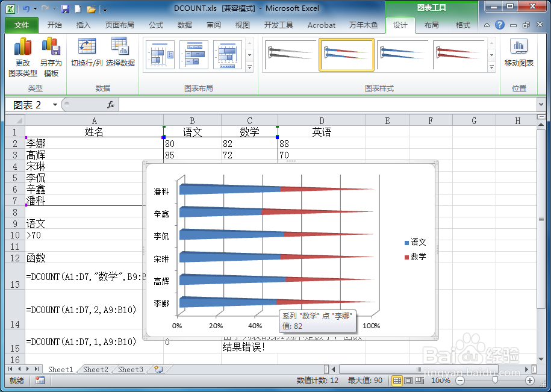551x392 pixels.
Task: Choose the gray chart style
Action: click(290, 55)
